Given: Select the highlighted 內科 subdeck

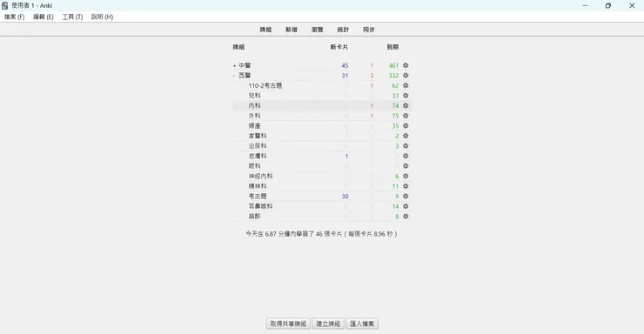Looking at the screenshot, I should (x=255, y=106).
